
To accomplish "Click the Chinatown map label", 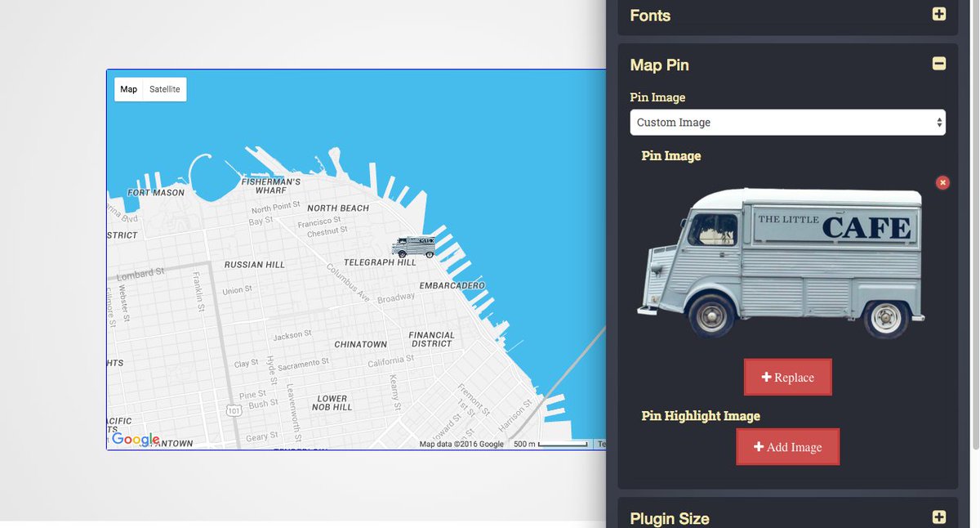I will pos(360,344).
